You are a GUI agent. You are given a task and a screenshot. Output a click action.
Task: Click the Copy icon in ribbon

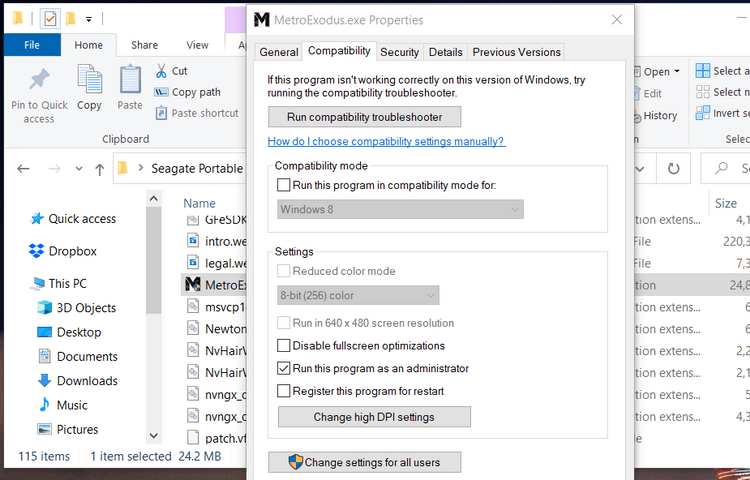89,80
